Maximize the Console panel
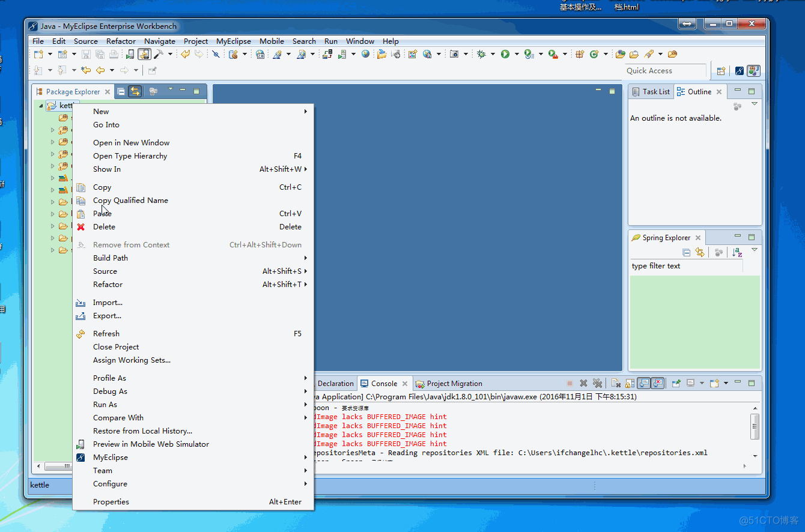Image resolution: width=805 pixels, height=532 pixels. click(x=751, y=383)
